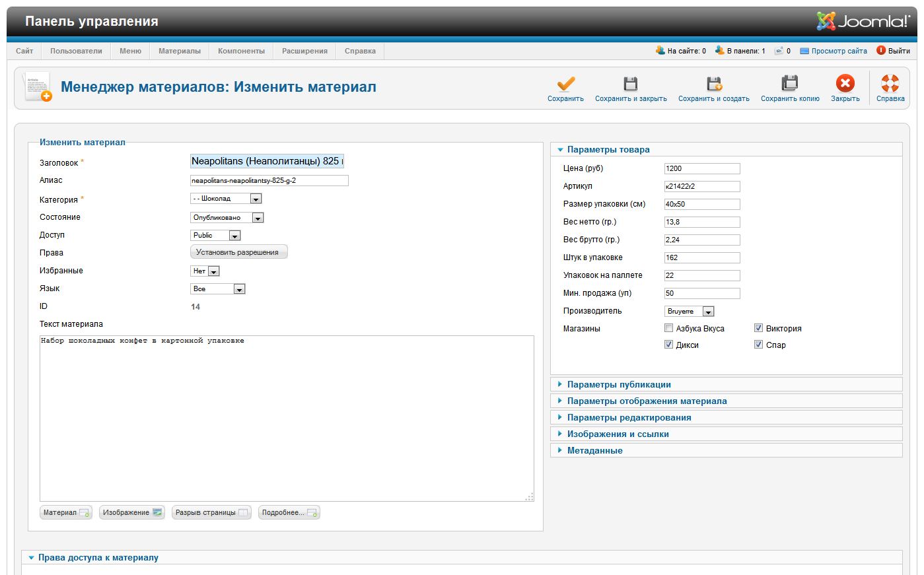924x575 pixels.
Task: Click the Просмотр сайта link
Action: point(839,51)
